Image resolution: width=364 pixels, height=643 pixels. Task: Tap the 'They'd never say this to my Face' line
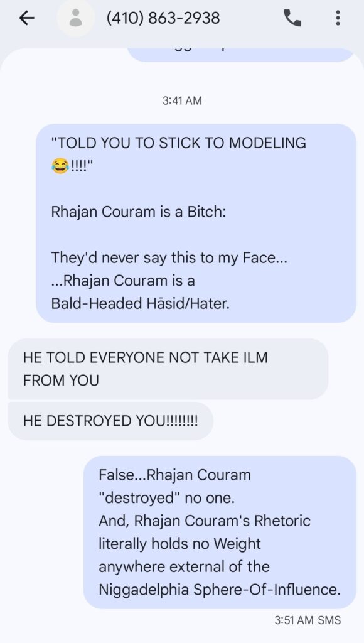coord(169,257)
